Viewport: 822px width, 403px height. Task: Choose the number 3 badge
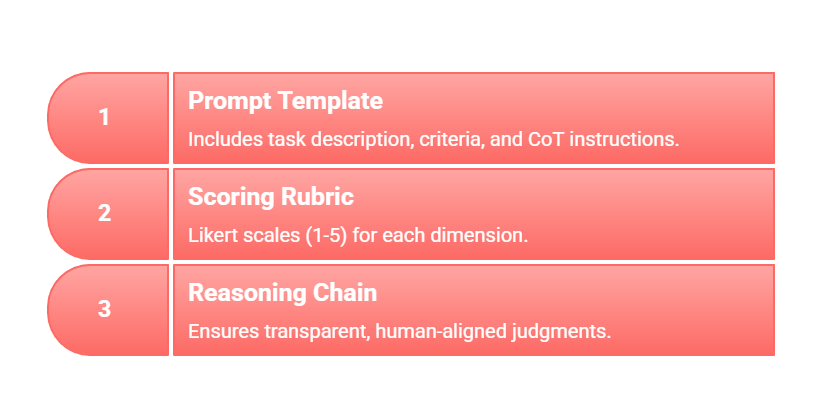(104, 309)
